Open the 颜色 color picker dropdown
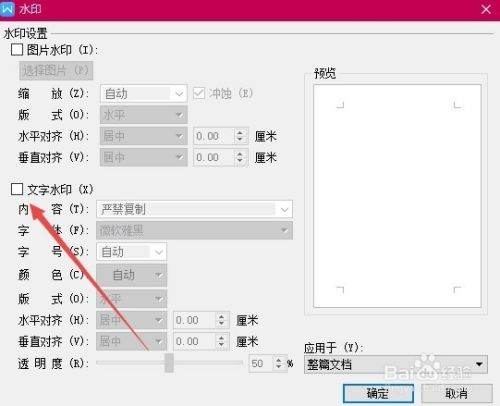This screenshot has height=406, width=500. pos(132,275)
